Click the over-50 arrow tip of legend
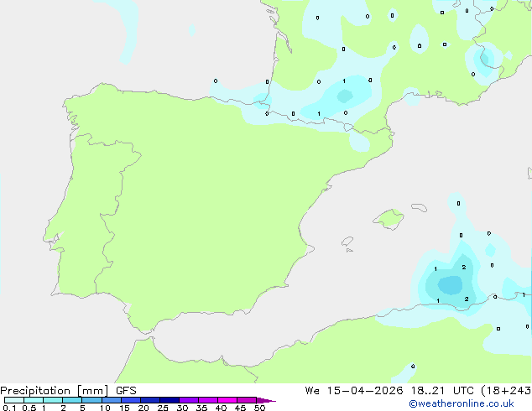This screenshot has width=532, height=411. tap(266, 400)
